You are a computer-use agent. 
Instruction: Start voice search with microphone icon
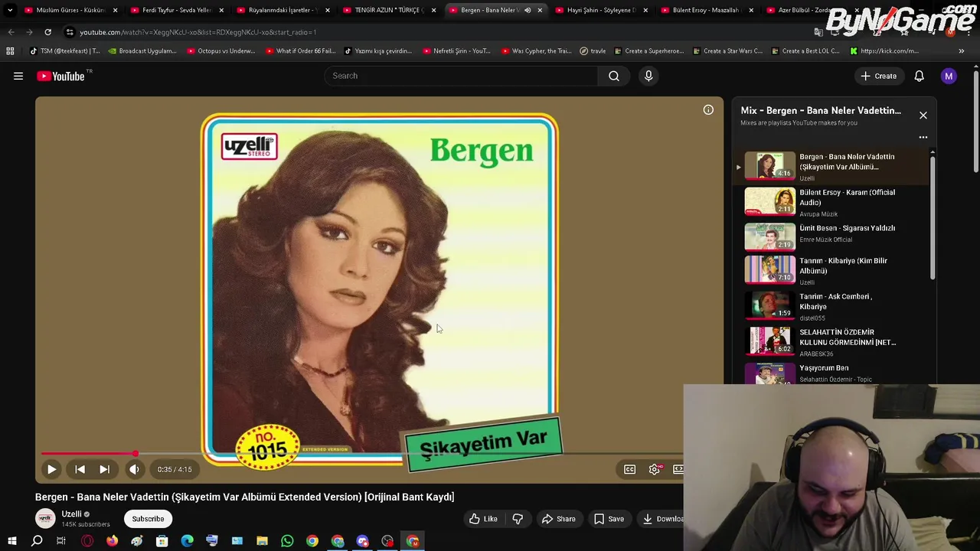pos(648,76)
